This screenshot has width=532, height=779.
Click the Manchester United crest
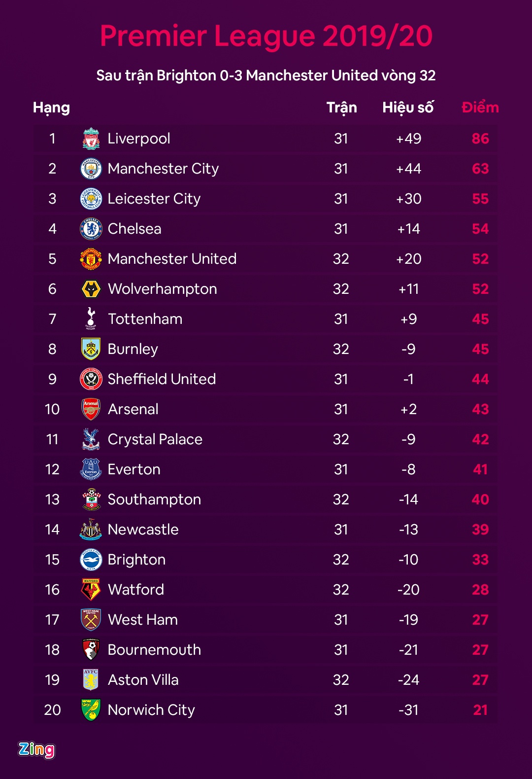[91, 259]
